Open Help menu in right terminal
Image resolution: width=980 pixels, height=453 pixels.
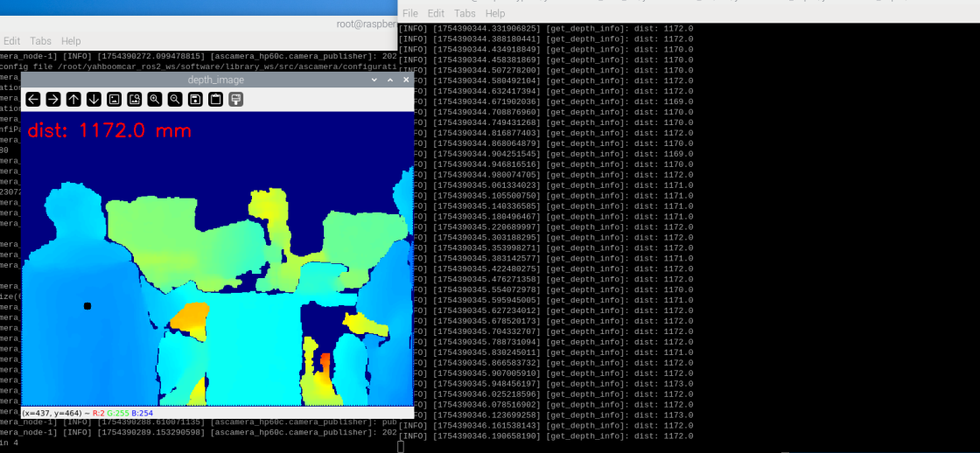pyautogui.click(x=495, y=14)
